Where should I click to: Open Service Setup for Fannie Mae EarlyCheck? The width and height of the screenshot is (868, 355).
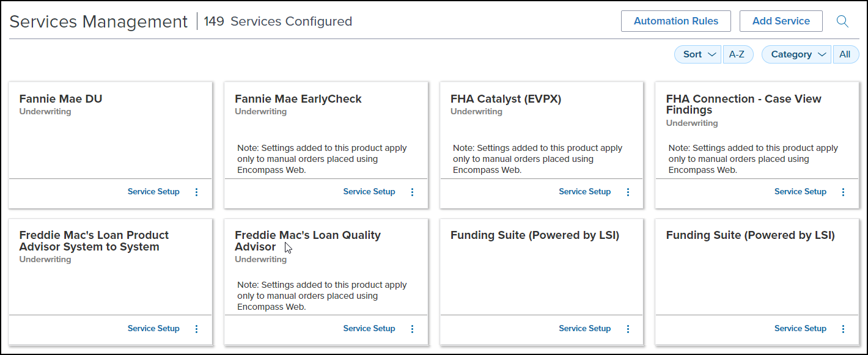(369, 192)
